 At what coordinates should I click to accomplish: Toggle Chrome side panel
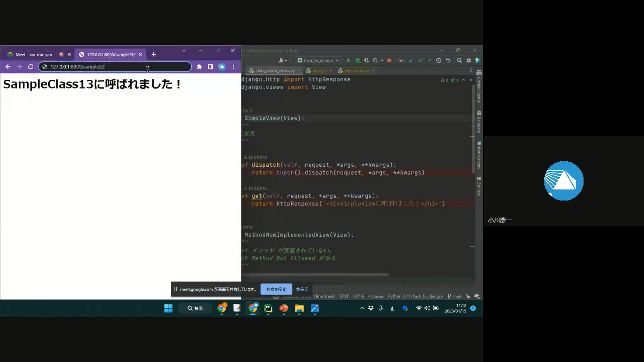210,67
